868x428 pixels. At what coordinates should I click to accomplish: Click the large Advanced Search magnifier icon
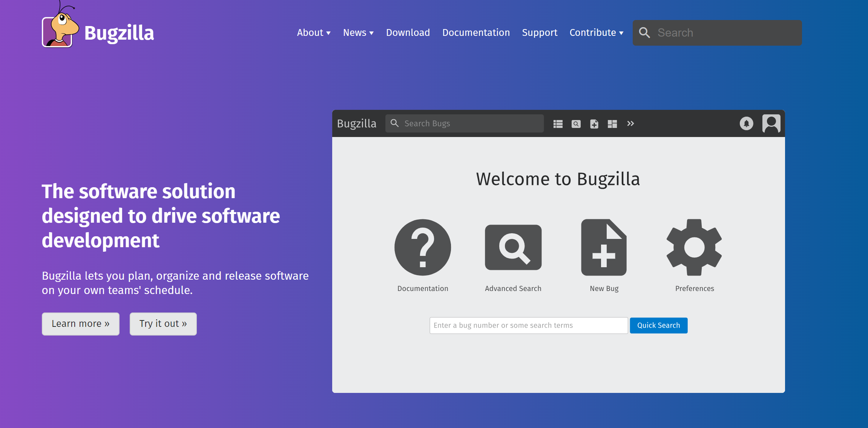coord(513,248)
